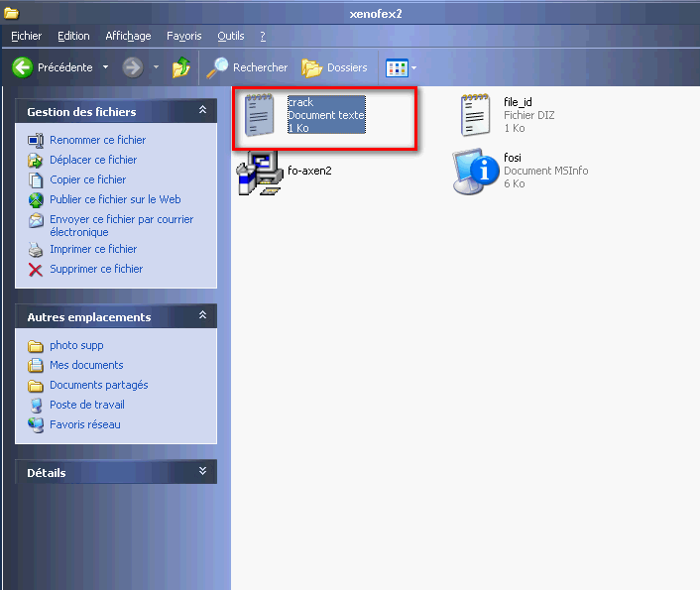700x590 pixels.
Task: Open Favoris réseau link
Action: (85, 424)
